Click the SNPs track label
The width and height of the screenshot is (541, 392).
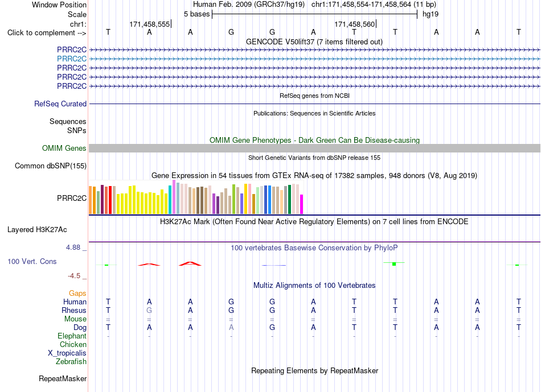pyautogui.click(x=77, y=130)
